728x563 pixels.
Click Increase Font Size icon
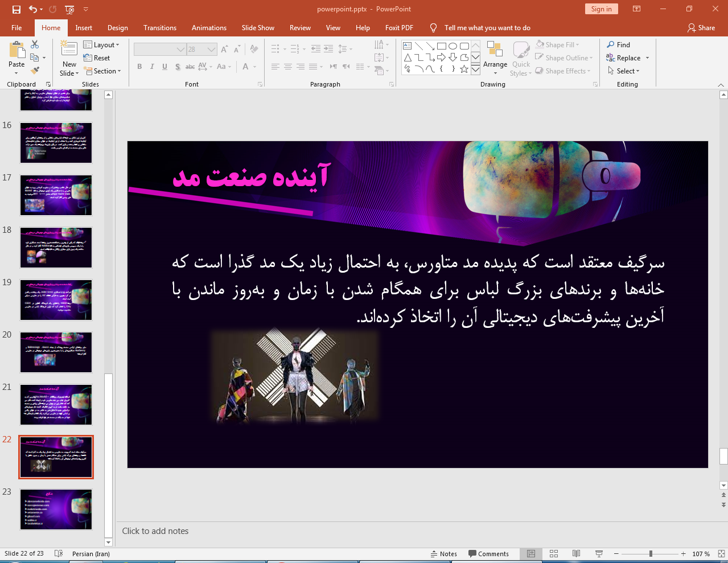click(224, 50)
